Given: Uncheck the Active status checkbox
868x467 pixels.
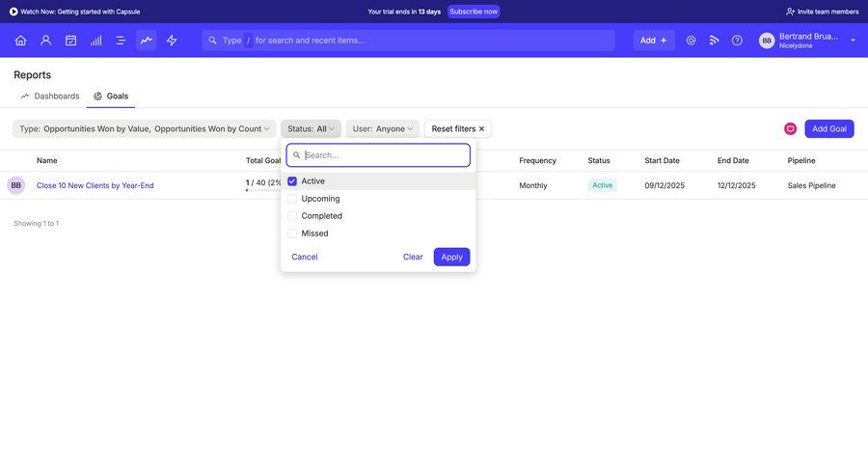Looking at the screenshot, I should [292, 181].
